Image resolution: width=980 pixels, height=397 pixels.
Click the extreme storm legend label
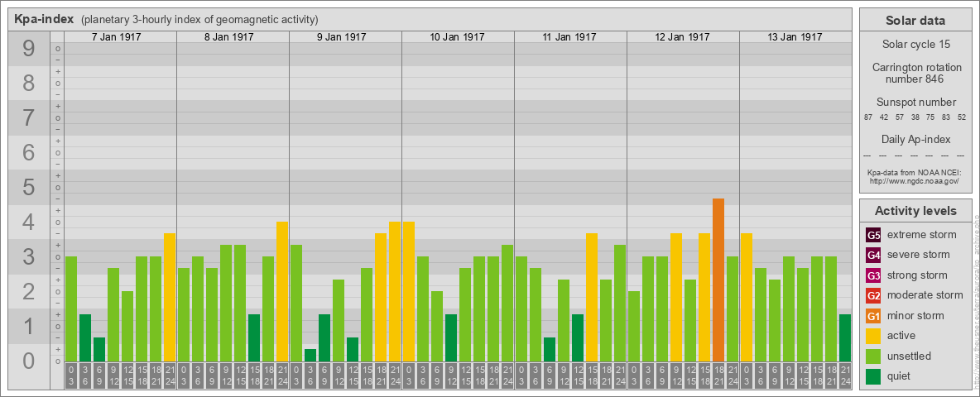(x=922, y=236)
